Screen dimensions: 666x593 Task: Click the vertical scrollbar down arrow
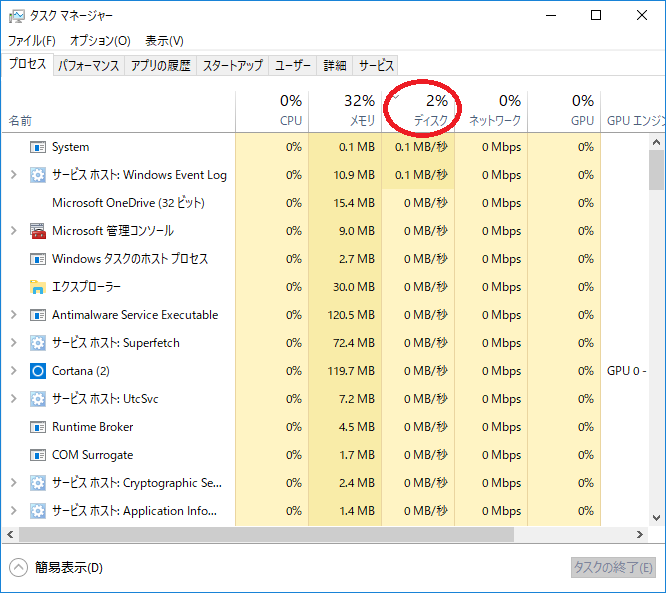click(x=656, y=518)
